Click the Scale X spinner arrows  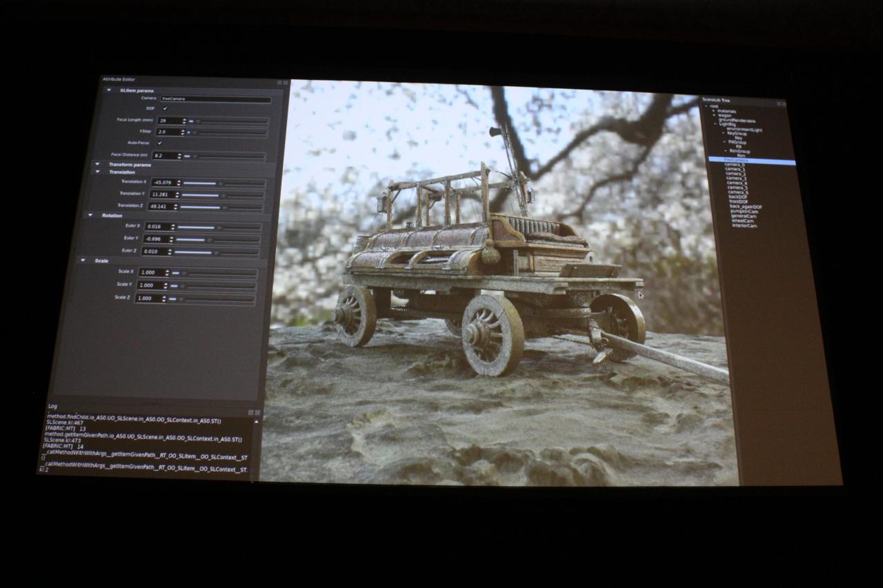167,272
